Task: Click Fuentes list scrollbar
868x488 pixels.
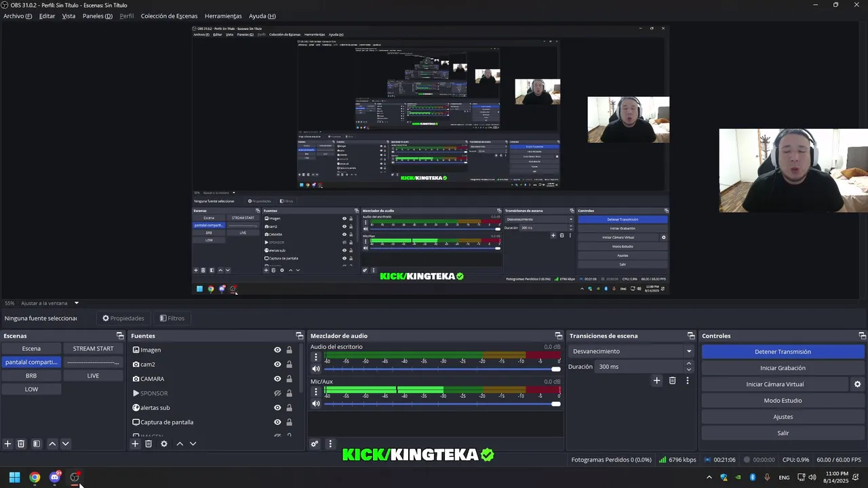Action: [300, 367]
